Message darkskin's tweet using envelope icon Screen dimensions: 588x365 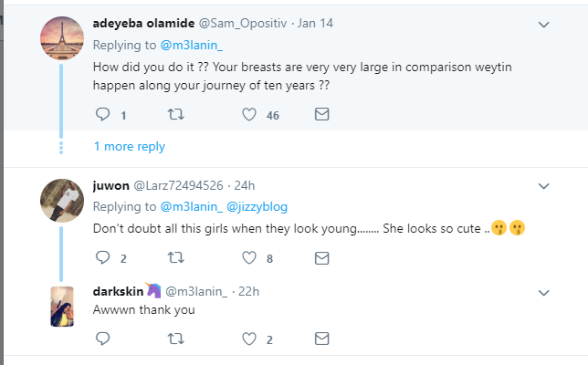pyautogui.click(x=321, y=339)
